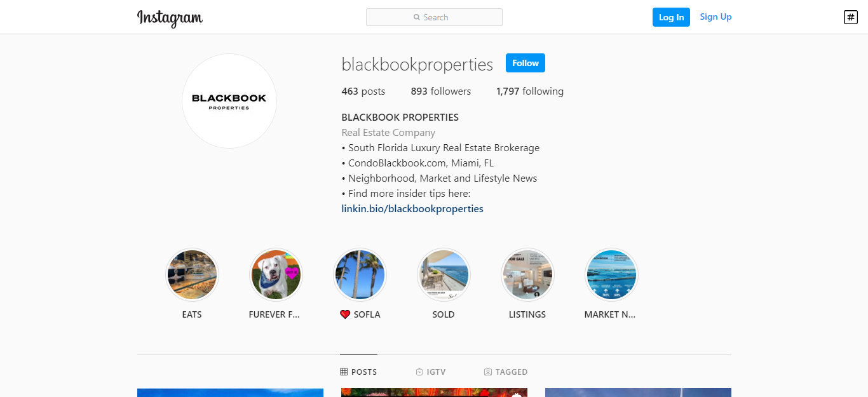Viewport: 868px width, 397px height.
Task: Click the Instagram logo
Action: (170, 18)
